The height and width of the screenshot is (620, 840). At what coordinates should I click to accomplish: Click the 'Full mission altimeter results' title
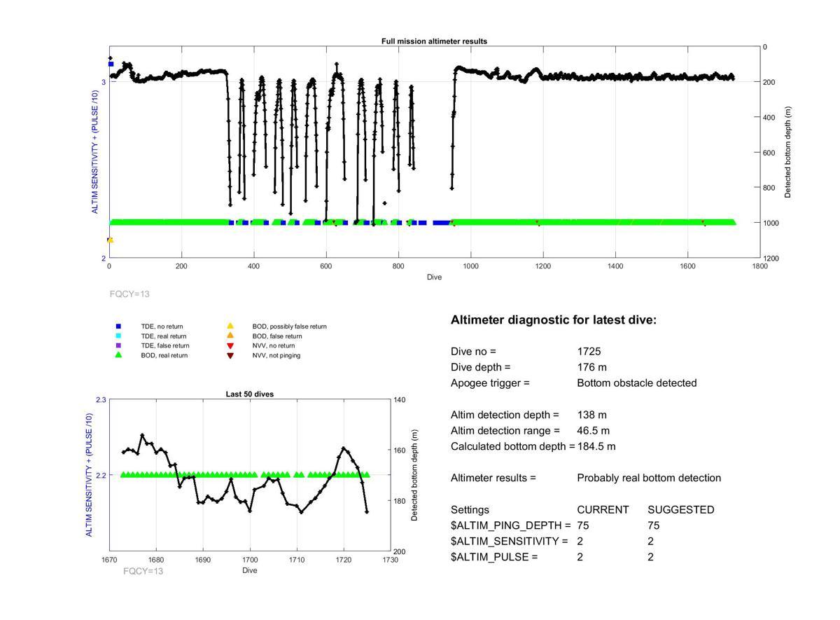[x=434, y=41]
